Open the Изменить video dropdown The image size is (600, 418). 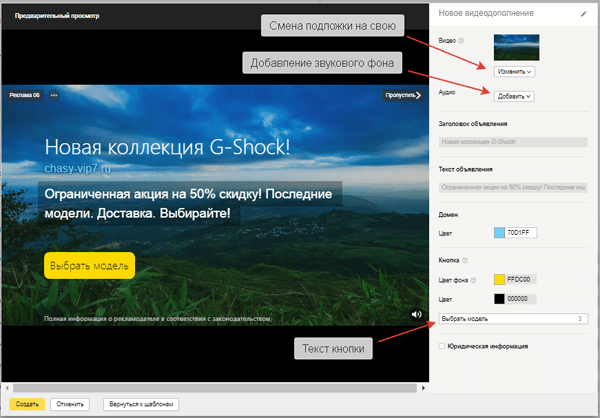point(514,72)
